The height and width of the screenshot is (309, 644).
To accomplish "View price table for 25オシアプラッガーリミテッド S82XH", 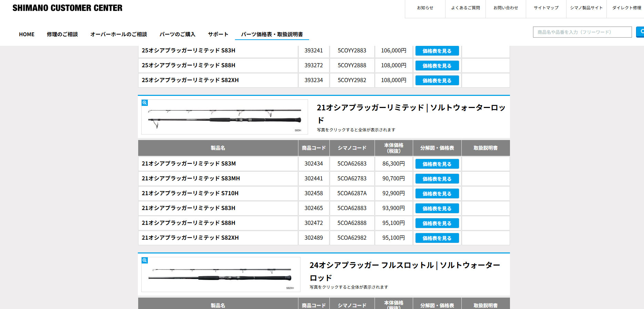I will point(437,80).
